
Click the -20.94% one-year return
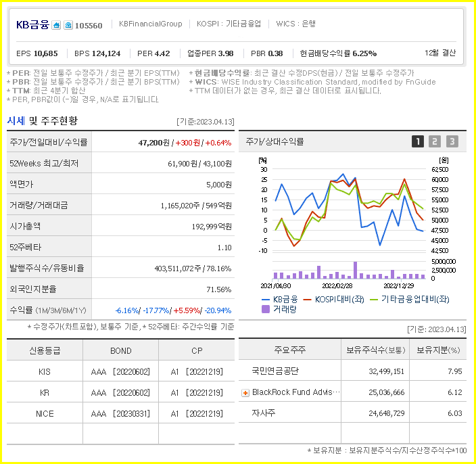click(218, 310)
